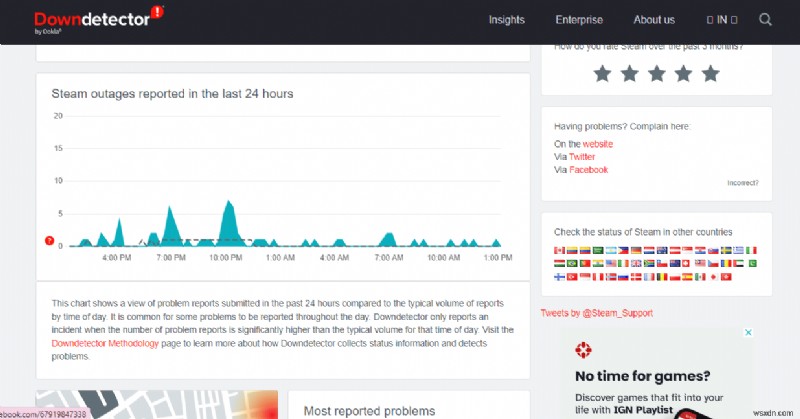800x419 pixels.
Task: Select the Turkey flag
Action: 572,277
